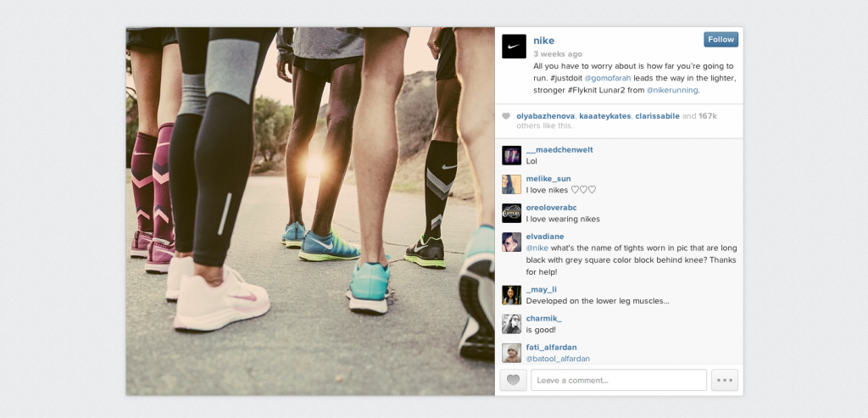Open the three-dots more options button
This screenshot has width=868, height=418.
coord(725,381)
